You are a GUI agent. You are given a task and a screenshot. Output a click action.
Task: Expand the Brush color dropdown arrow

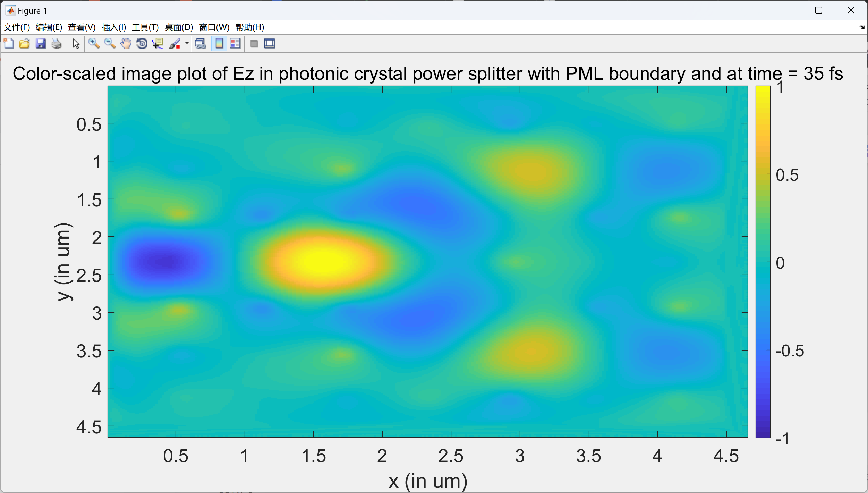coord(187,44)
